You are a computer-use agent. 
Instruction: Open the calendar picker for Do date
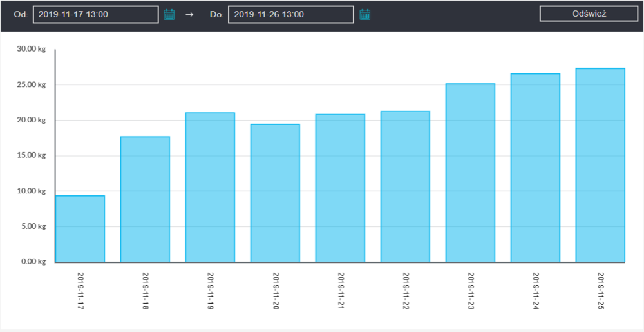pyautogui.click(x=365, y=14)
